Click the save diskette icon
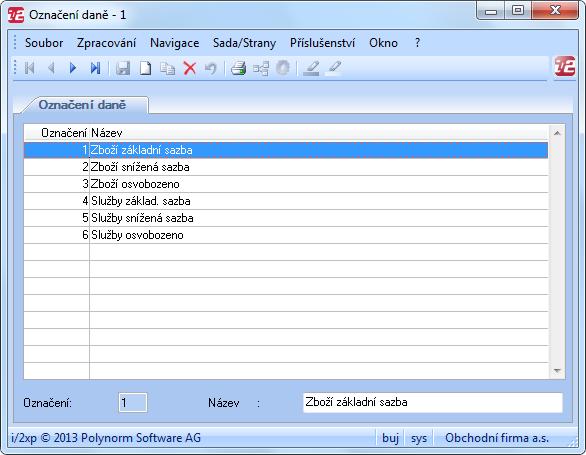The height and width of the screenshot is (455, 586). tap(123, 68)
